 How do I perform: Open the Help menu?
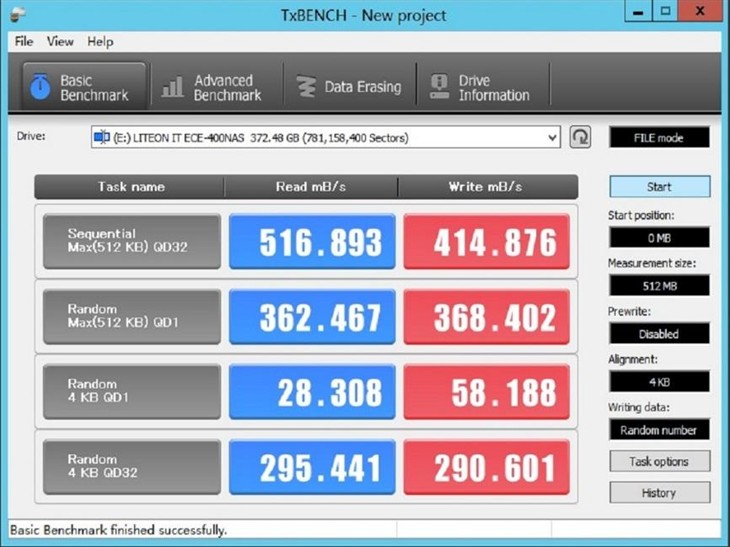tap(100, 41)
